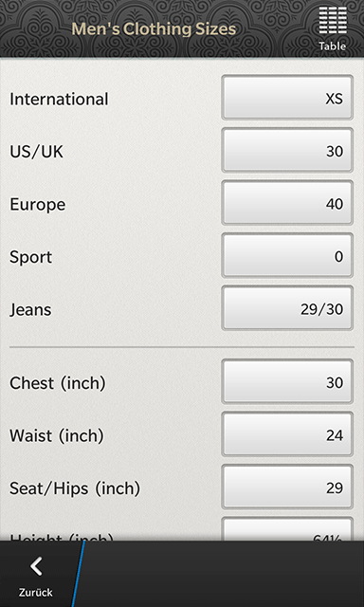Viewport: 364px width, 607px height.
Task: Click the Chest (inch) label
Action: (x=57, y=383)
